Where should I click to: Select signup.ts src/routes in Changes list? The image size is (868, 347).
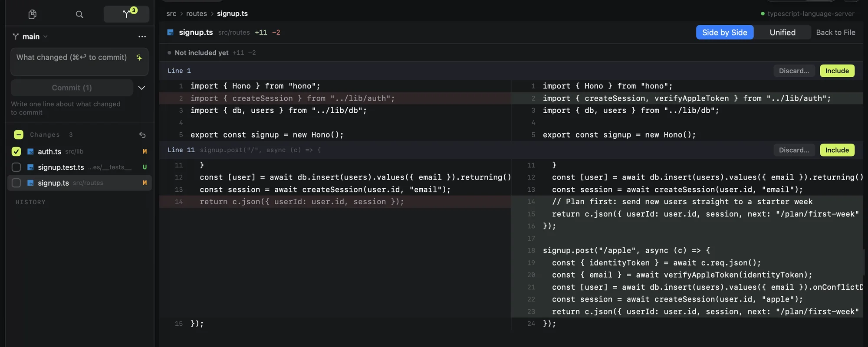point(80,183)
